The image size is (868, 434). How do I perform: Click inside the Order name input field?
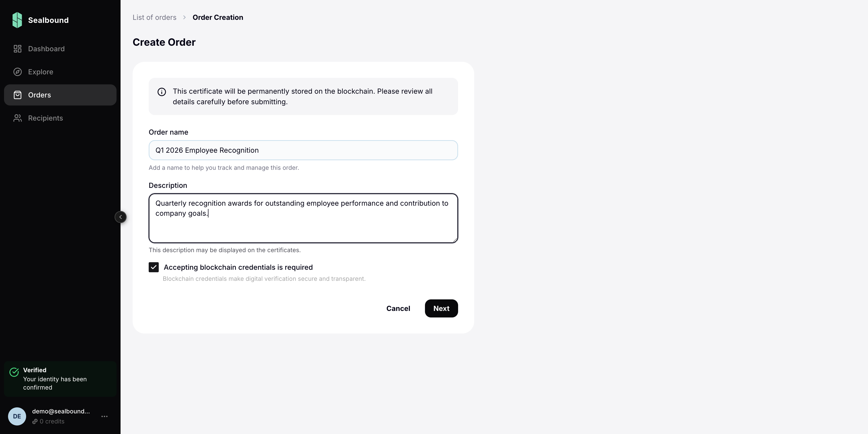pos(303,150)
